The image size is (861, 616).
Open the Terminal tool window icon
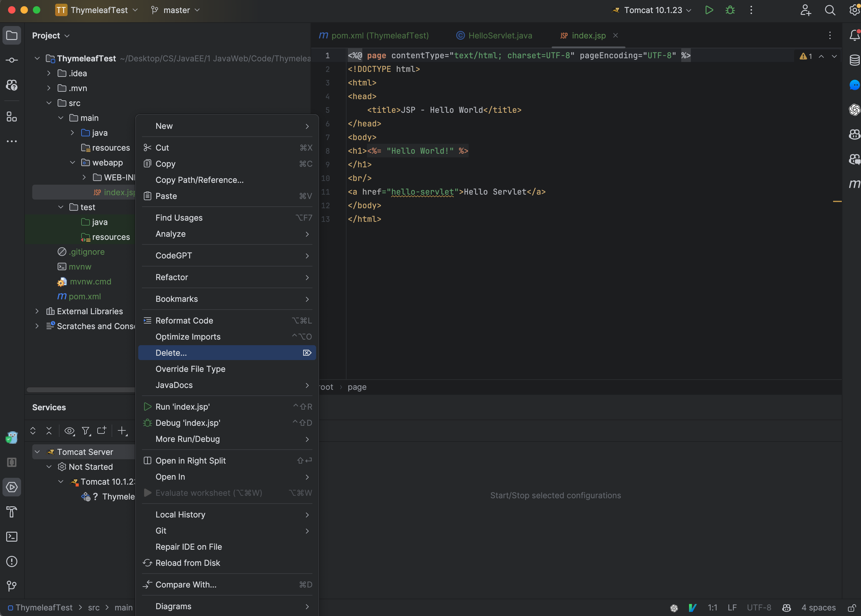[x=12, y=536]
